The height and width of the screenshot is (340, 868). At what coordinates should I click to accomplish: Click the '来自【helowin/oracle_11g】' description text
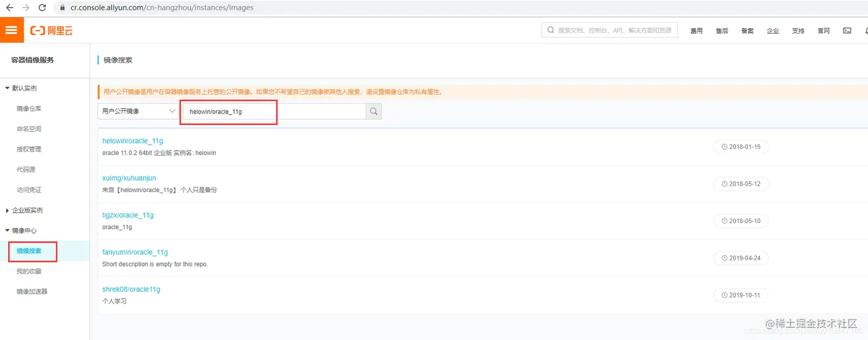coord(160,190)
